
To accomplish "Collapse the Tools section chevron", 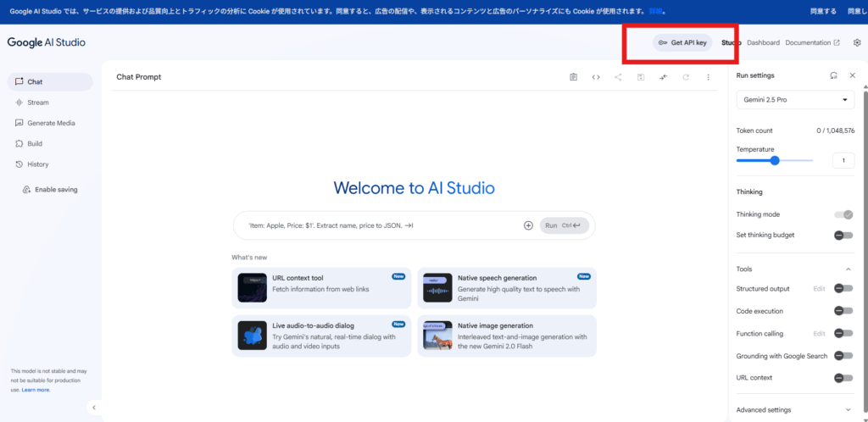I will [848, 269].
